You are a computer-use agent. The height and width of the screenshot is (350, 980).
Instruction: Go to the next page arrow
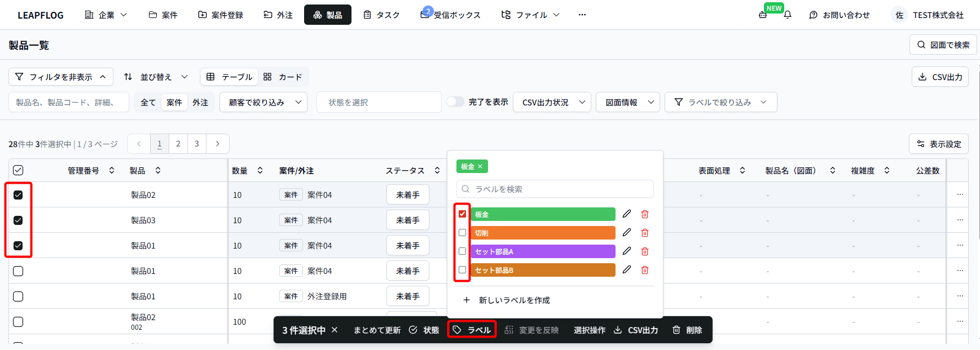point(218,144)
